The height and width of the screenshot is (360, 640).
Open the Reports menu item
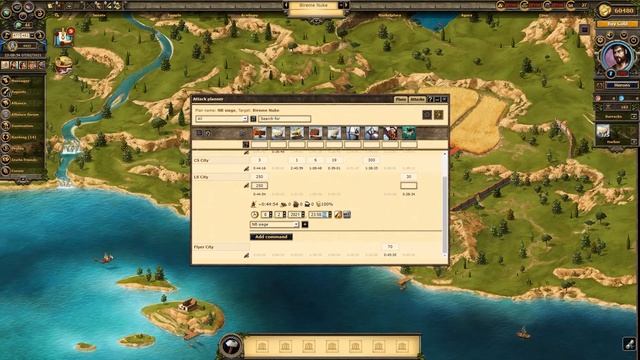click(x=22, y=92)
